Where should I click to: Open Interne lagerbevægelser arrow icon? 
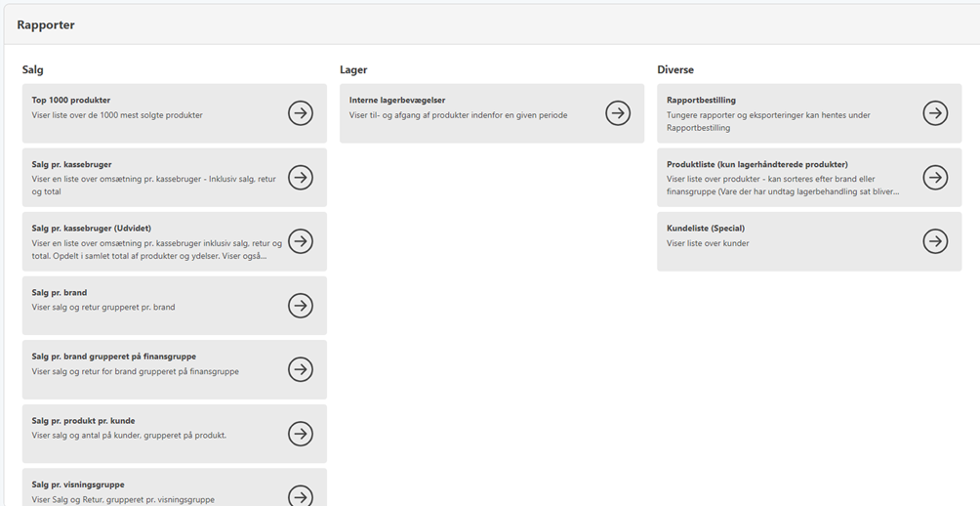(618, 113)
